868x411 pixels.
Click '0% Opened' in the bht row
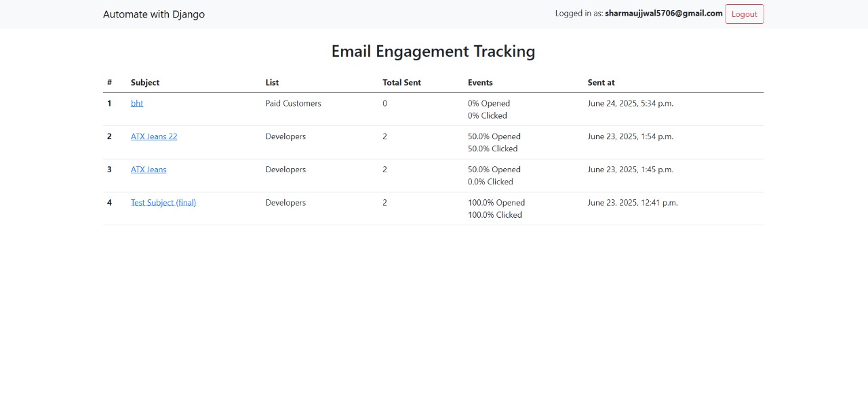coord(489,104)
